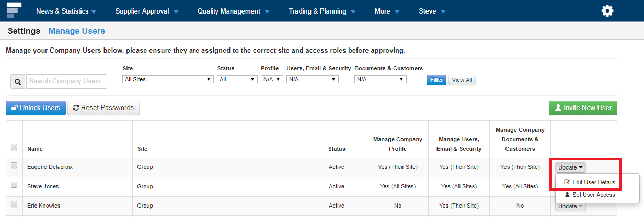Invite a new user
The image size is (644, 217).
[x=583, y=108]
